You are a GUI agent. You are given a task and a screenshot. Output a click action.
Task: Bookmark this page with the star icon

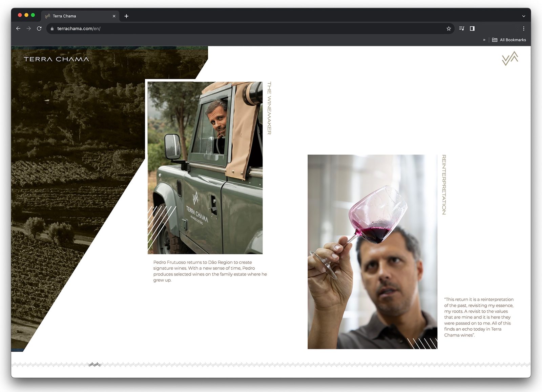tap(449, 28)
